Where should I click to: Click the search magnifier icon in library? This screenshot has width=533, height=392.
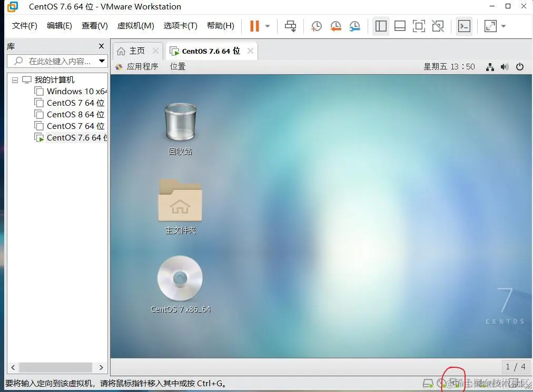[x=18, y=61]
